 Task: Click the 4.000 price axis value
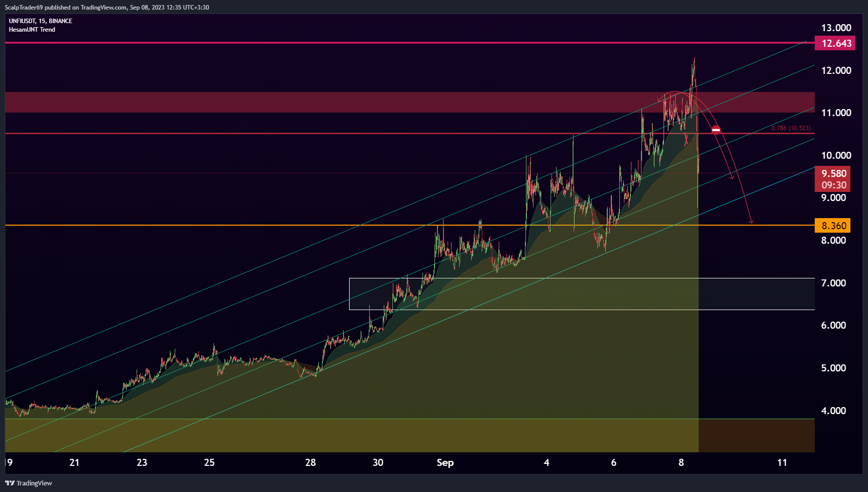coord(833,411)
